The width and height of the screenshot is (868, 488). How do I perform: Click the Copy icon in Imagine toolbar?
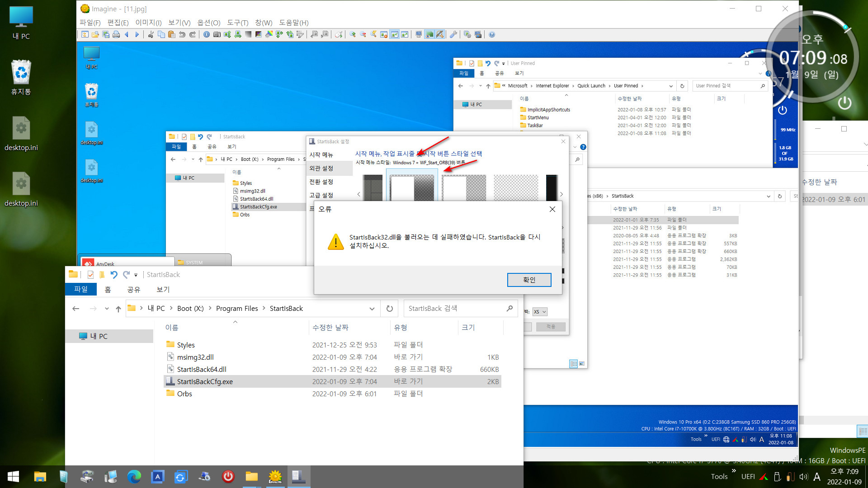(161, 34)
